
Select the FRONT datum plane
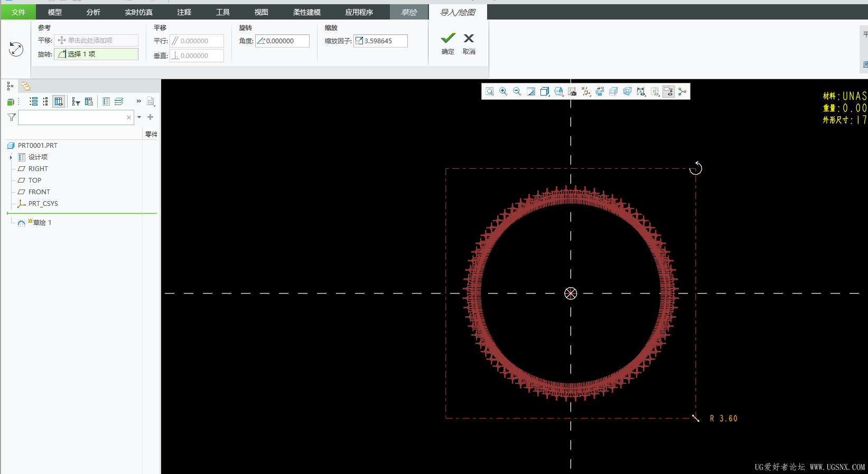[39, 192]
